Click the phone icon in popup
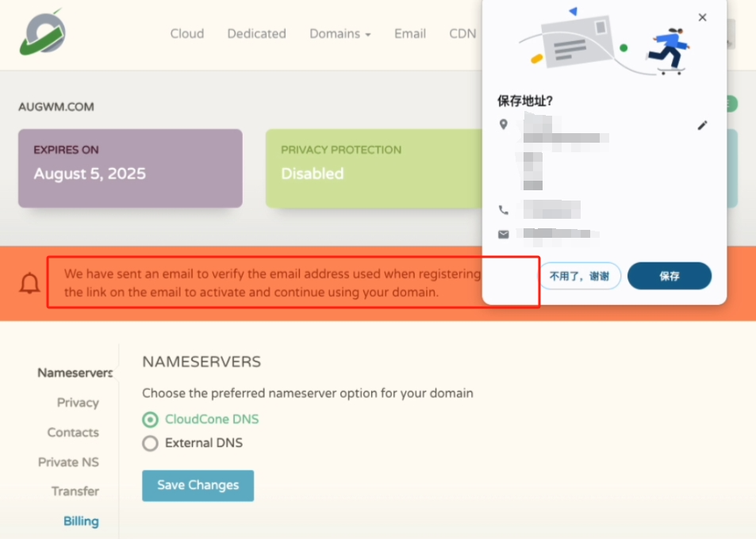 (x=503, y=210)
